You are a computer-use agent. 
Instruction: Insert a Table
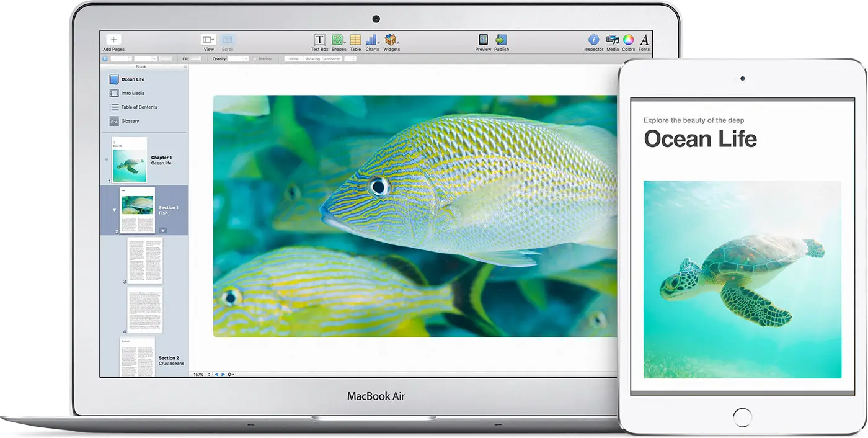(x=355, y=40)
